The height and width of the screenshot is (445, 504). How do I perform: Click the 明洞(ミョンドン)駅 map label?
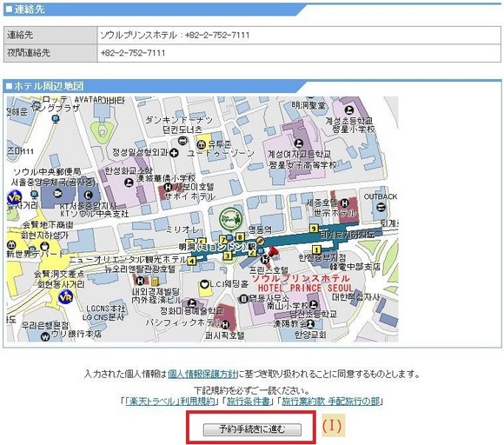(217, 247)
